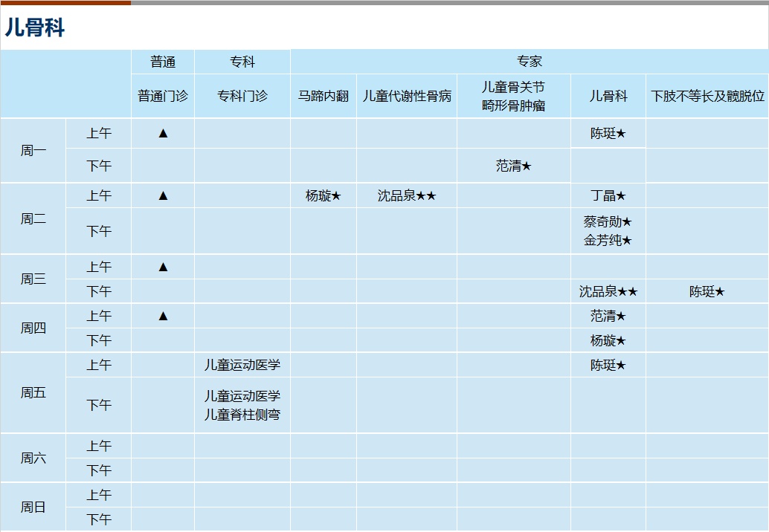Select the 下午 label for 周三

click(99, 291)
